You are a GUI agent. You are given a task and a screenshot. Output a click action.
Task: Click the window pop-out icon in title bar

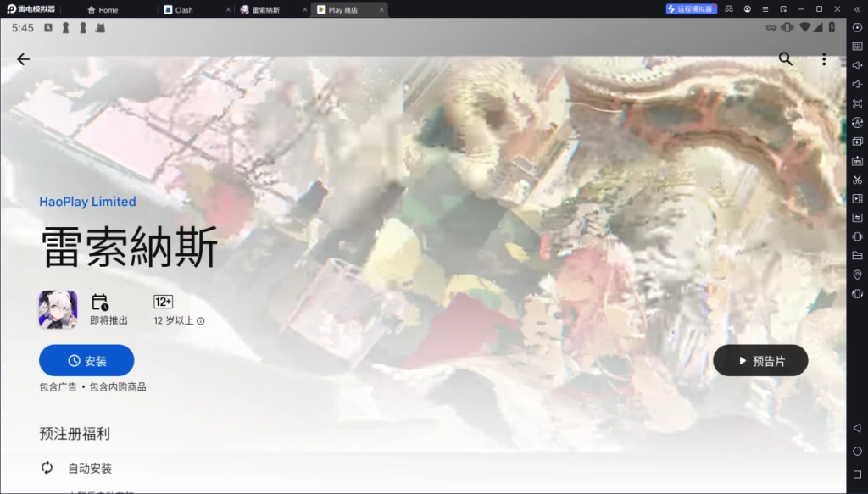tap(783, 8)
